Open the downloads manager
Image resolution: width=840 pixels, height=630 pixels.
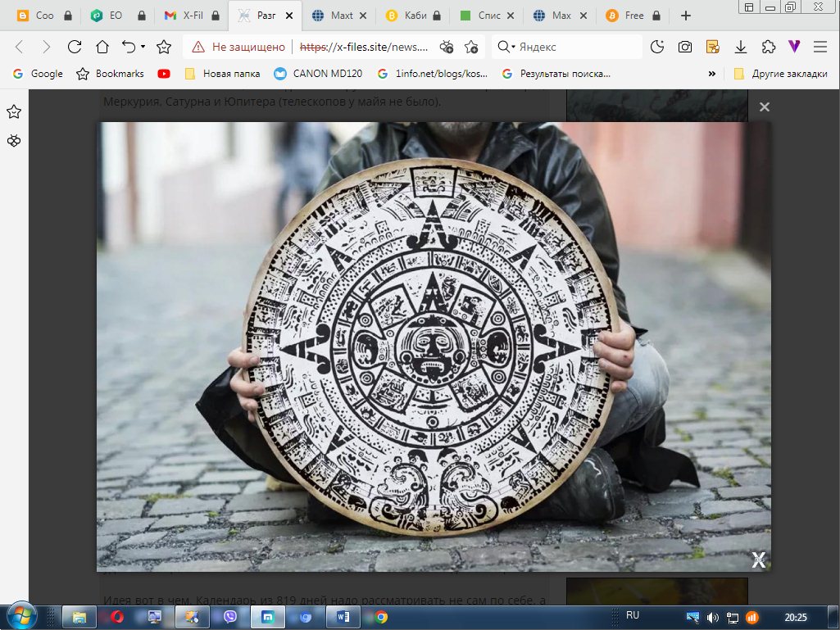(x=740, y=48)
